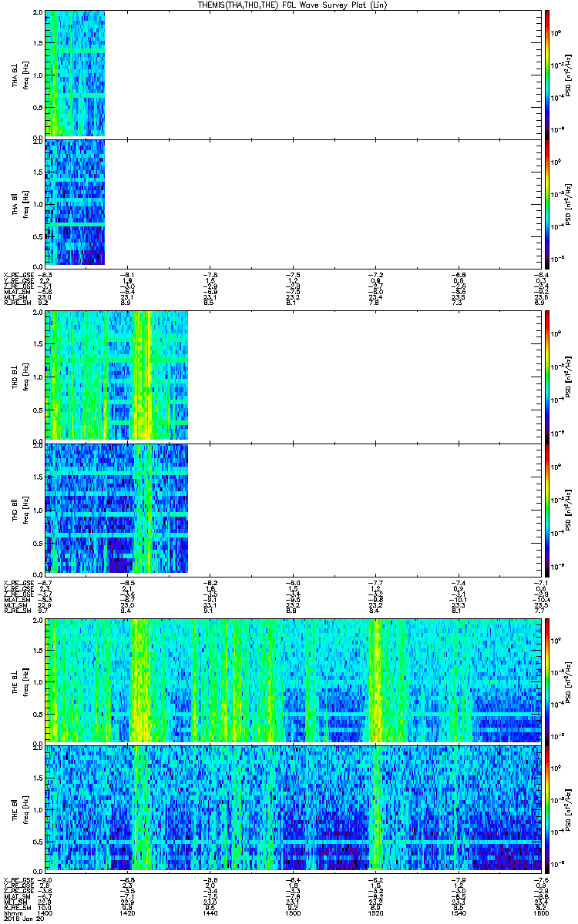
Task: Click the PSD unit label of THA B-perp colorbar
Action: pyautogui.click(x=569, y=74)
